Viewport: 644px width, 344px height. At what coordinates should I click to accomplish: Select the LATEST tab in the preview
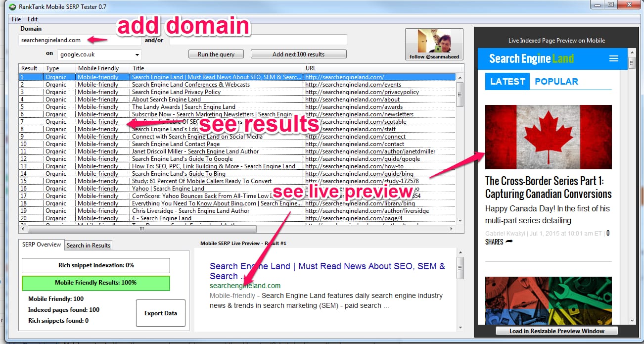point(507,82)
